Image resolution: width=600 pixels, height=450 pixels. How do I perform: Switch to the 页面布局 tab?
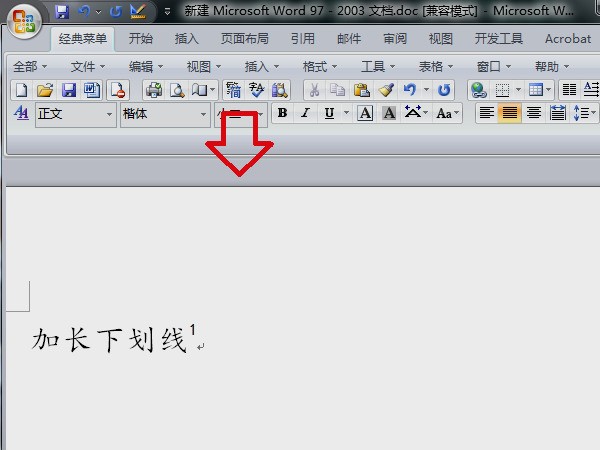click(244, 39)
